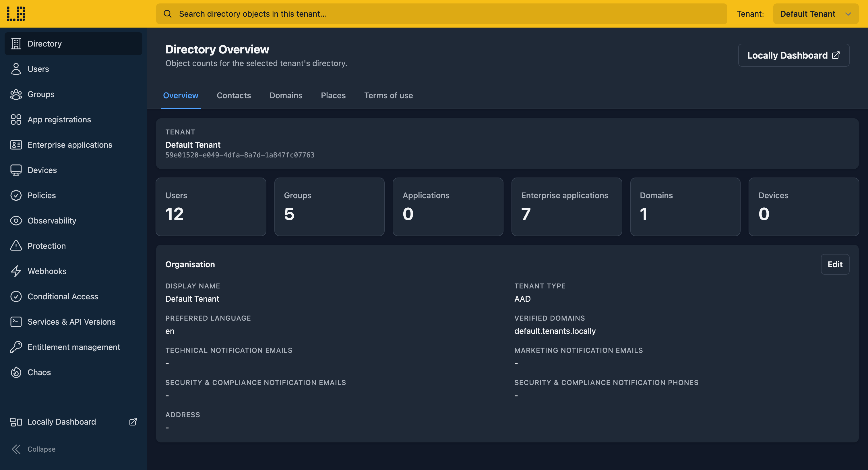Image resolution: width=868 pixels, height=470 pixels.
Task: Open the Devices count card
Action: click(x=804, y=207)
